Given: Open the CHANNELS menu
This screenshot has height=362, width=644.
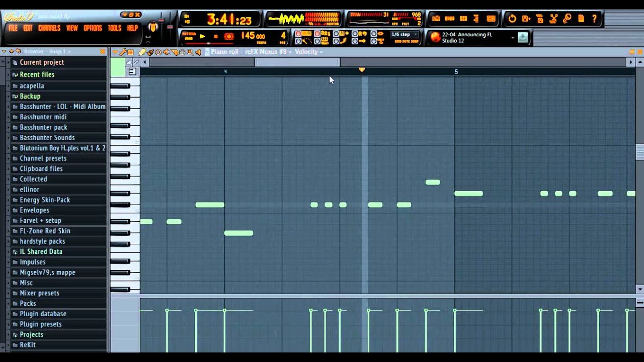Looking at the screenshot, I should pos(49,28).
